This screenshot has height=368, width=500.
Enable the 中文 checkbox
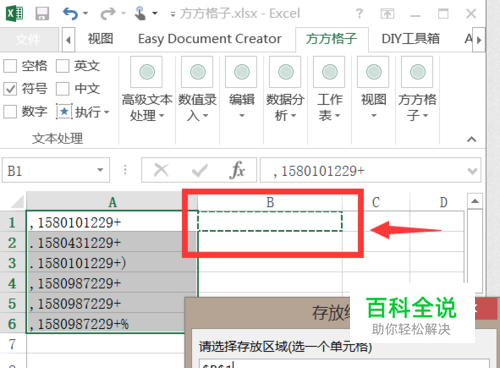click(x=63, y=89)
